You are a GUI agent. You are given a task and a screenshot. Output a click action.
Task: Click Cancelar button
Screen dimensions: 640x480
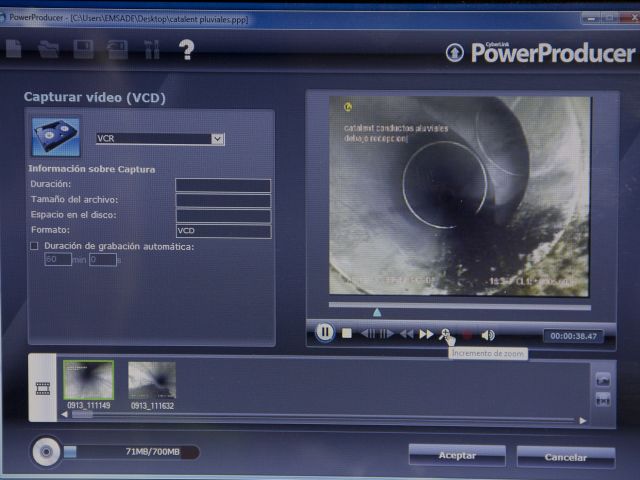(x=566, y=457)
